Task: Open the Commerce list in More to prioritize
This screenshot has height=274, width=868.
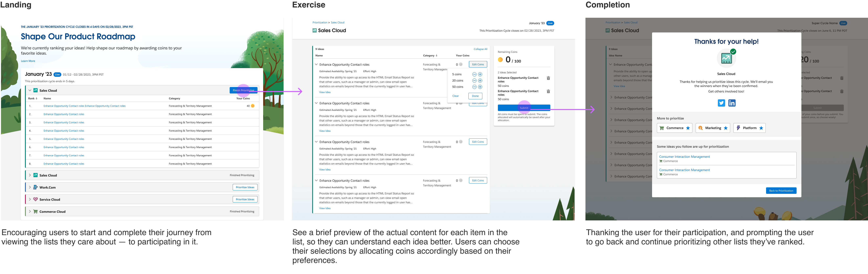Action: [x=675, y=128]
